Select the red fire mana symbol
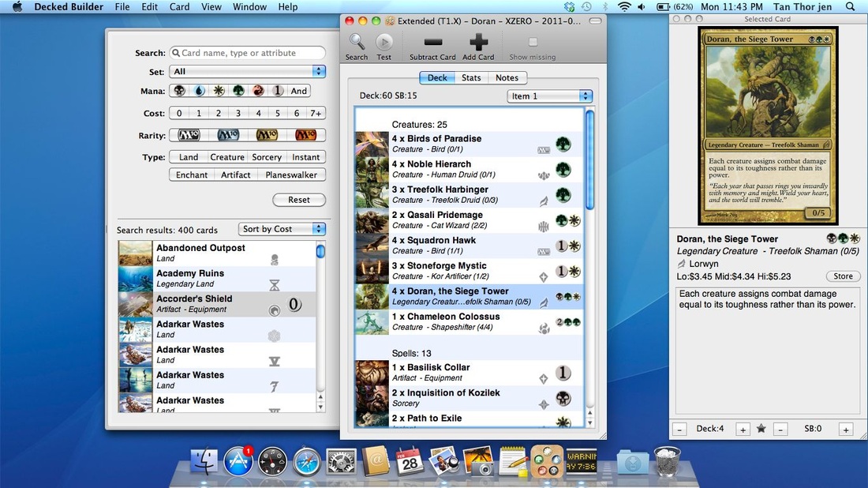 (258, 91)
